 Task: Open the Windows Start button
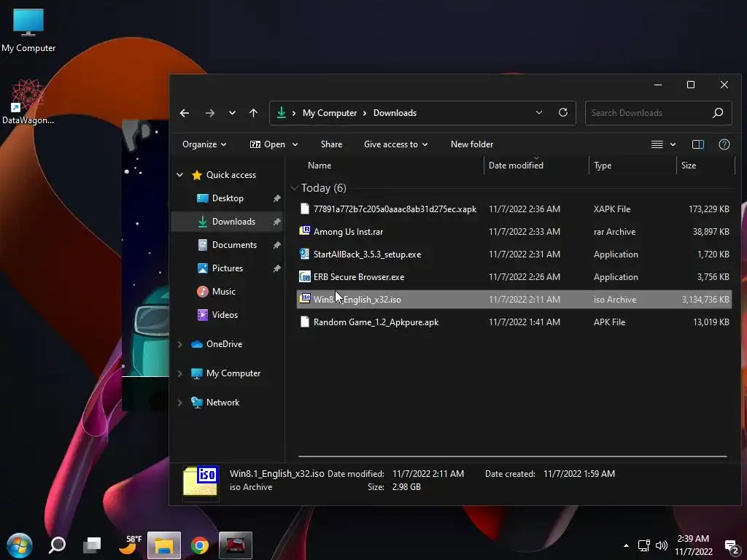tap(20, 545)
